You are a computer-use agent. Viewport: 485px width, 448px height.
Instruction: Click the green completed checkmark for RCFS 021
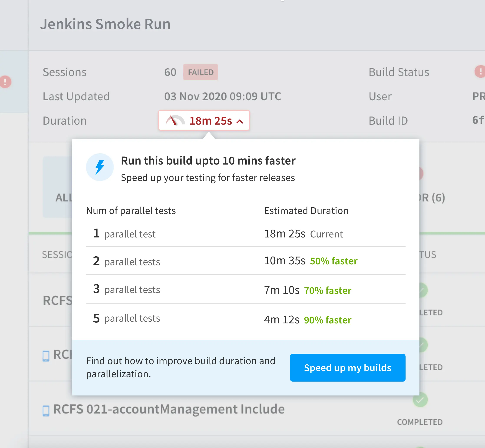[x=420, y=400]
